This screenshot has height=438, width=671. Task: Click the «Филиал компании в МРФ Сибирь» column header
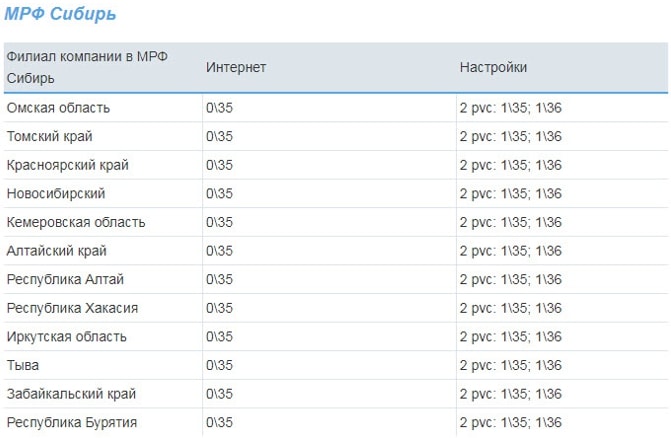coord(87,67)
